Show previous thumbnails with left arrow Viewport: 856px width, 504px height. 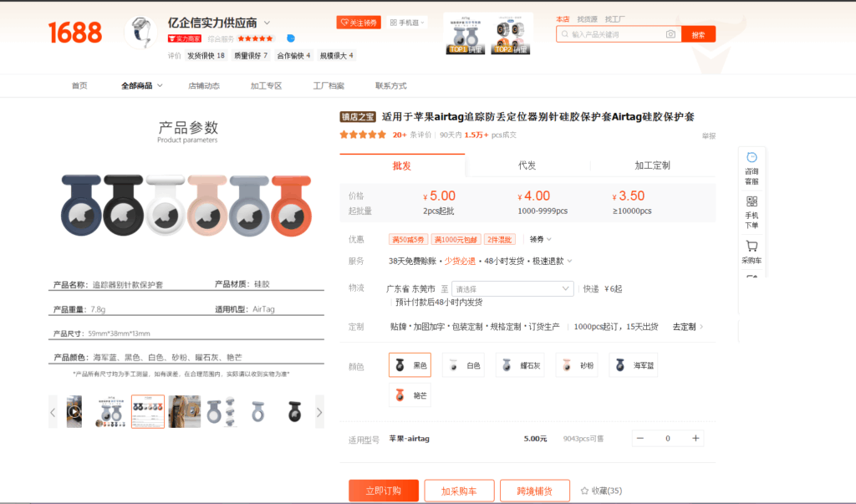click(53, 412)
